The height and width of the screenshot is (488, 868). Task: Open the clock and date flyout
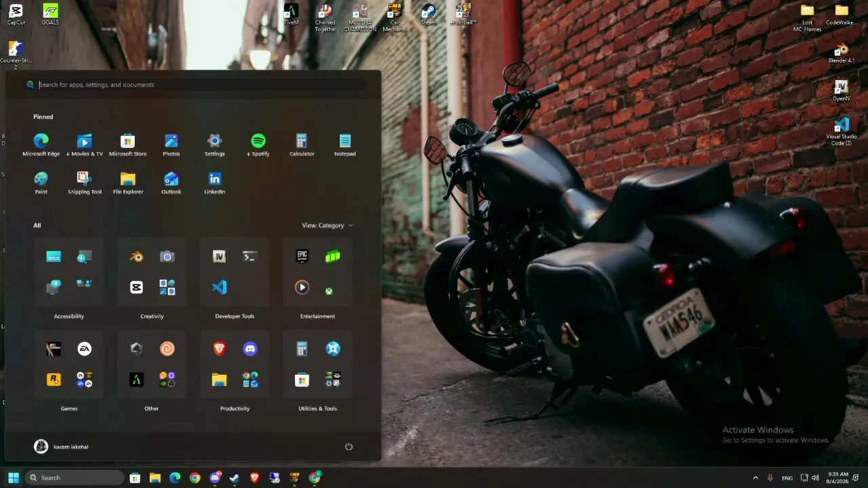[x=837, y=478]
